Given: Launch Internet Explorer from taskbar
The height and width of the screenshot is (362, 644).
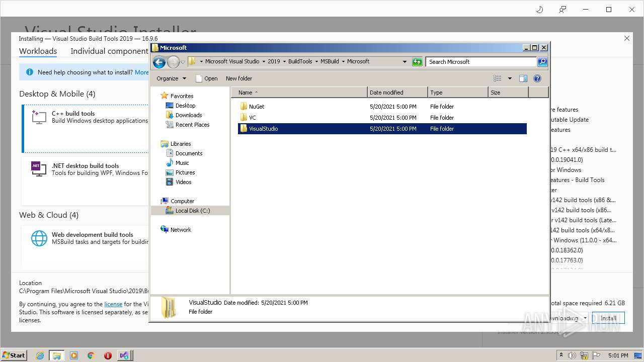Looking at the screenshot, I should pyautogui.click(x=40, y=355).
